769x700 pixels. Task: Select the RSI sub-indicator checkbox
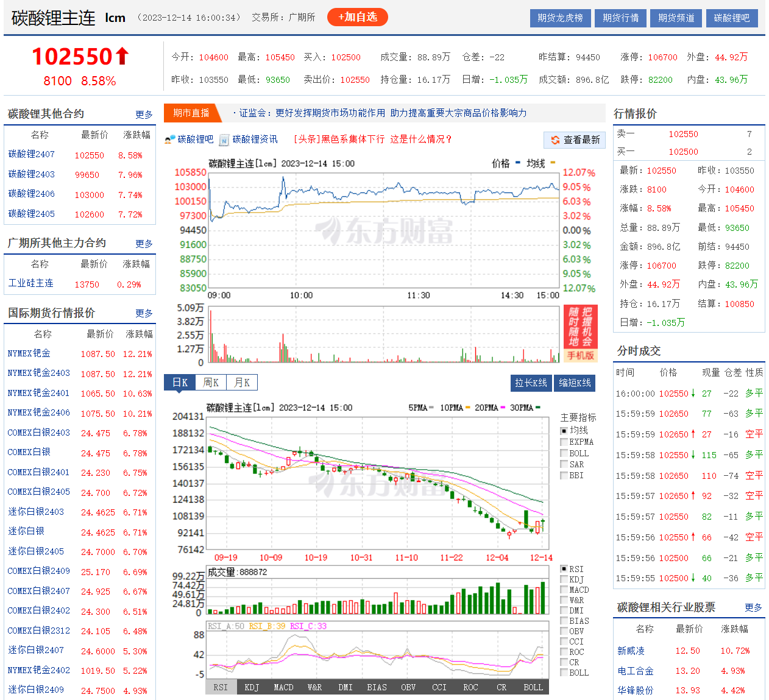pyautogui.click(x=564, y=569)
